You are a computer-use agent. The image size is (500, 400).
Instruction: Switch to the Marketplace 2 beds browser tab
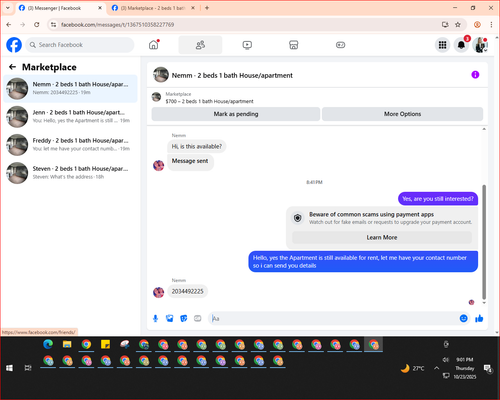coord(152,8)
